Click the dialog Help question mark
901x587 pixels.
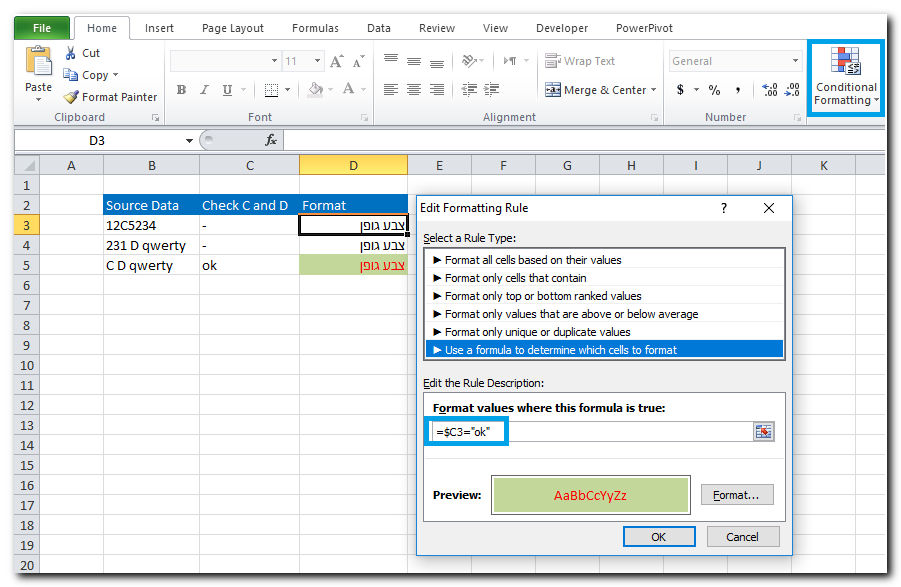point(723,208)
